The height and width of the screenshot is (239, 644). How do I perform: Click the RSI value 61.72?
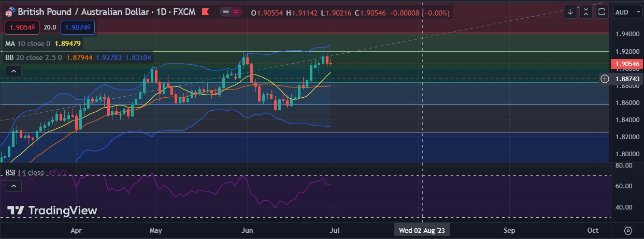point(58,172)
